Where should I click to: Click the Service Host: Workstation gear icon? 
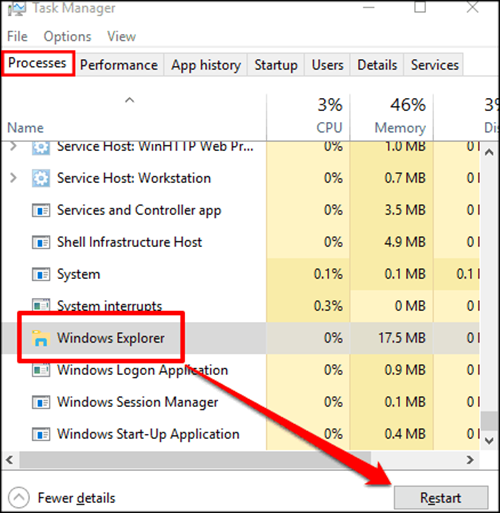pyautogui.click(x=41, y=178)
